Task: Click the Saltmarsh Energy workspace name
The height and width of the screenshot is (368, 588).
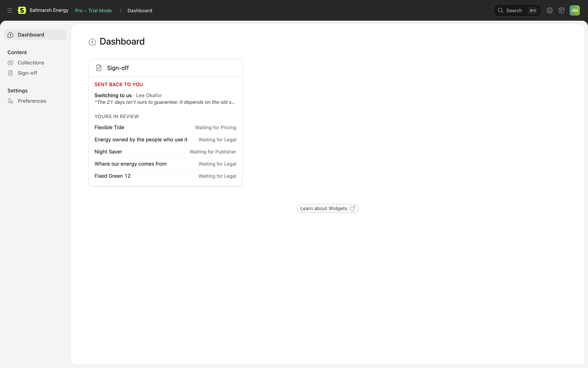Action: pyautogui.click(x=49, y=10)
